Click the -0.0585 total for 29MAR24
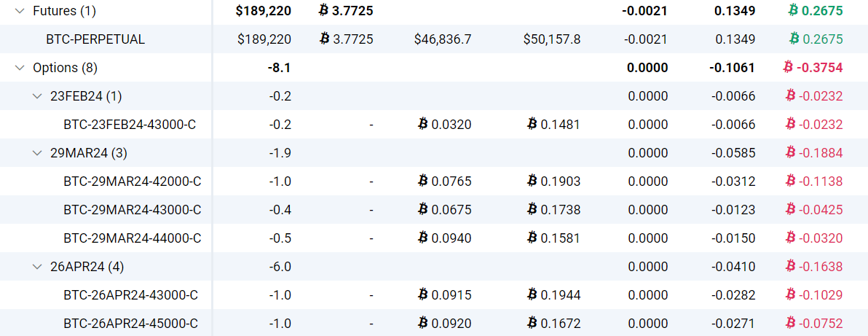This screenshot has height=336, width=868. [x=733, y=153]
